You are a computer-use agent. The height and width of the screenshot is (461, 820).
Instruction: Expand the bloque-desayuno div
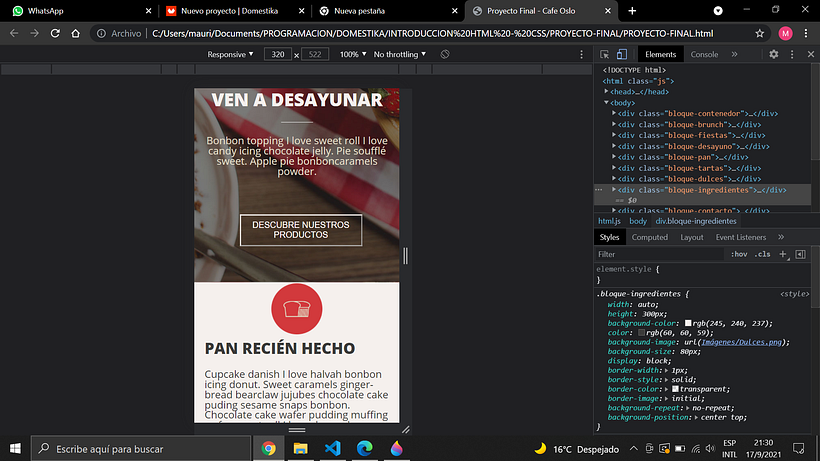[614, 146]
